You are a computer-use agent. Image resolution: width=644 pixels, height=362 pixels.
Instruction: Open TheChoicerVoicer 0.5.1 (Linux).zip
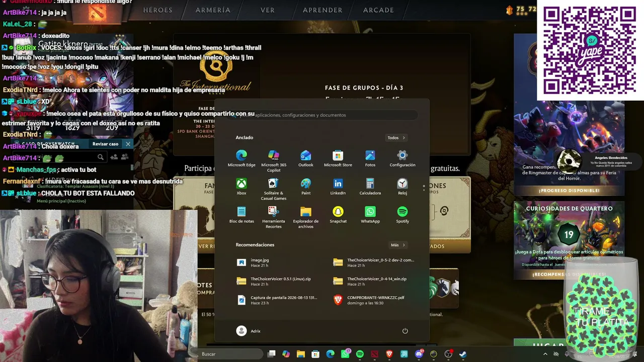[280, 281]
